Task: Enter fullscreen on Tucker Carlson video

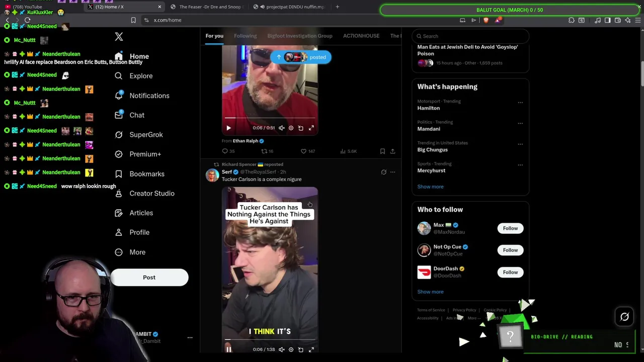Action: 311,349
